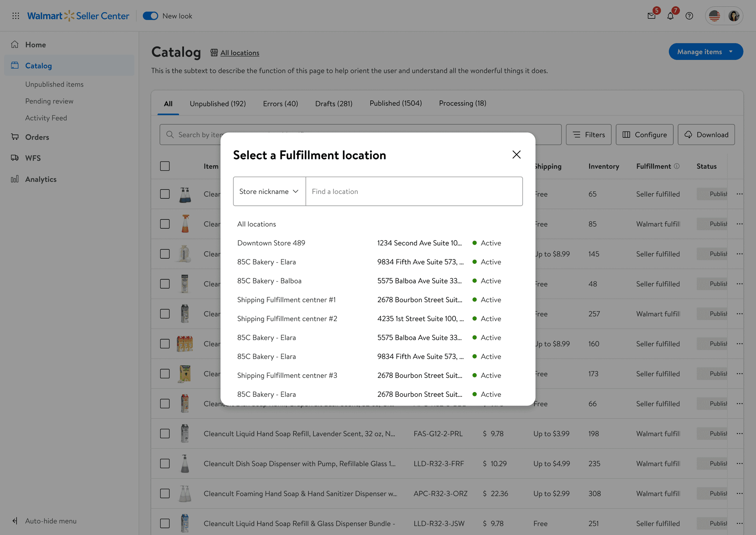Open the first row's more options menu
This screenshot has height=535, width=756.
tap(739, 194)
